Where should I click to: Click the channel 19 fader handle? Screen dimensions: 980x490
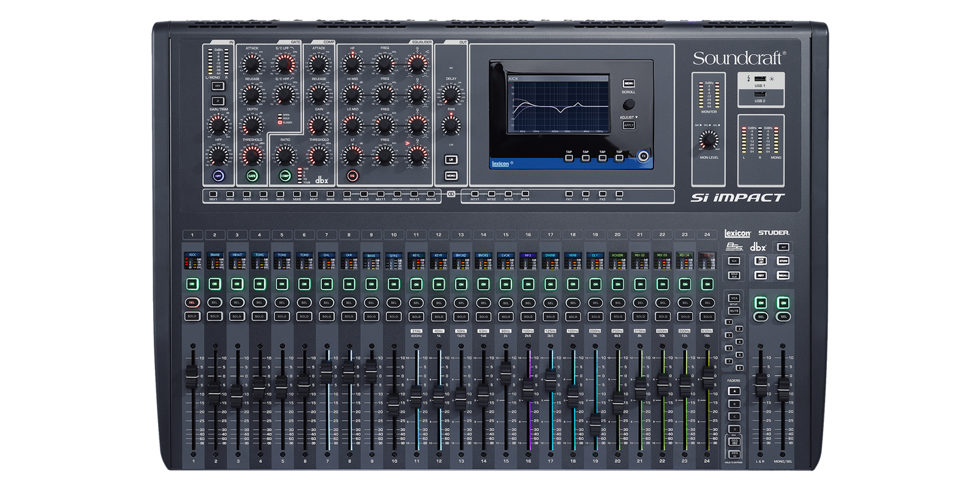coord(595,423)
